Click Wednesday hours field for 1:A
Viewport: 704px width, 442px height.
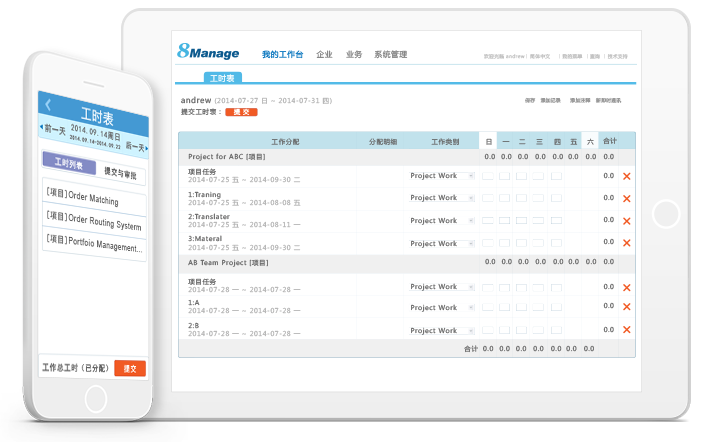point(538,307)
